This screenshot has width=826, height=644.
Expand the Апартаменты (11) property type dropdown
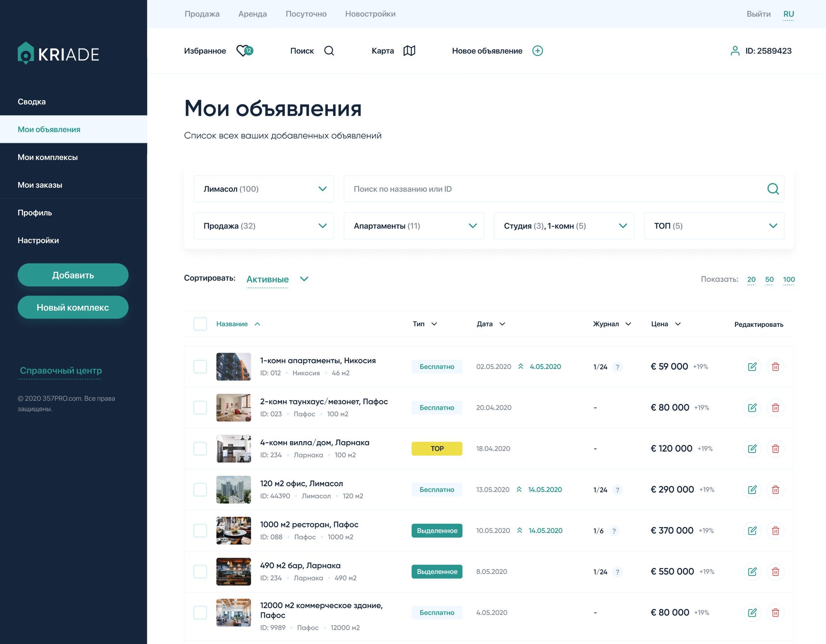pyautogui.click(x=413, y=226)
